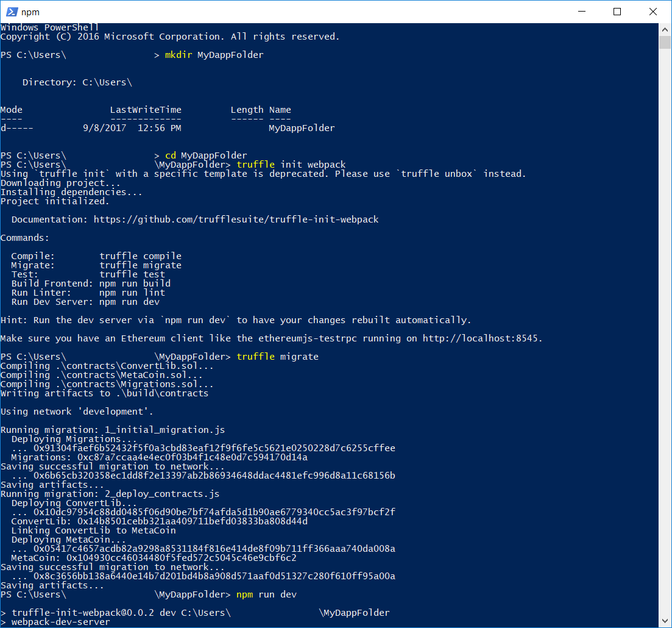Click 'Writing artifacts to .\build\contracts' line
672x628 pixels.
tap(104, 393)
